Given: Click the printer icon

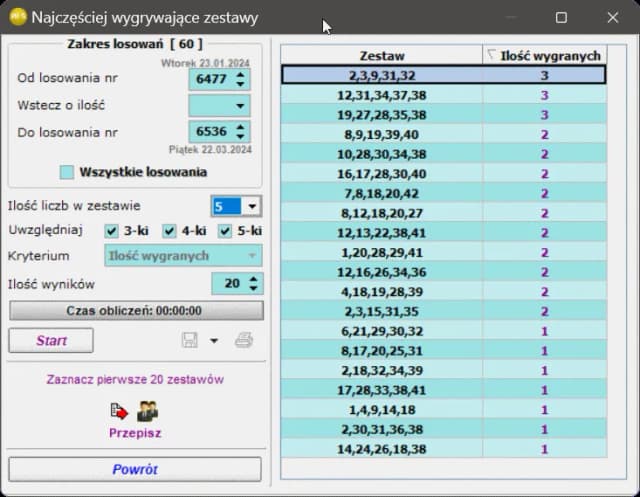Looking at the screenshot, I should 243,341.
